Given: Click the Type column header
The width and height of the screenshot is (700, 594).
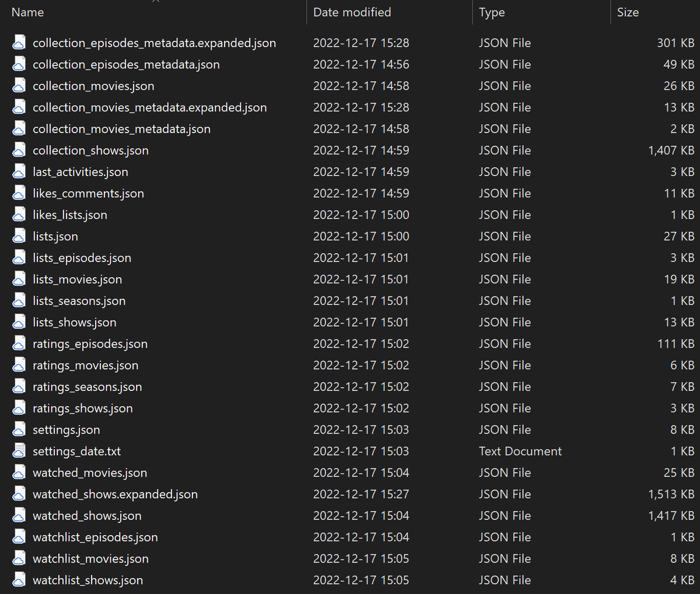Looking at the screenshot, I should click(492, 12).
